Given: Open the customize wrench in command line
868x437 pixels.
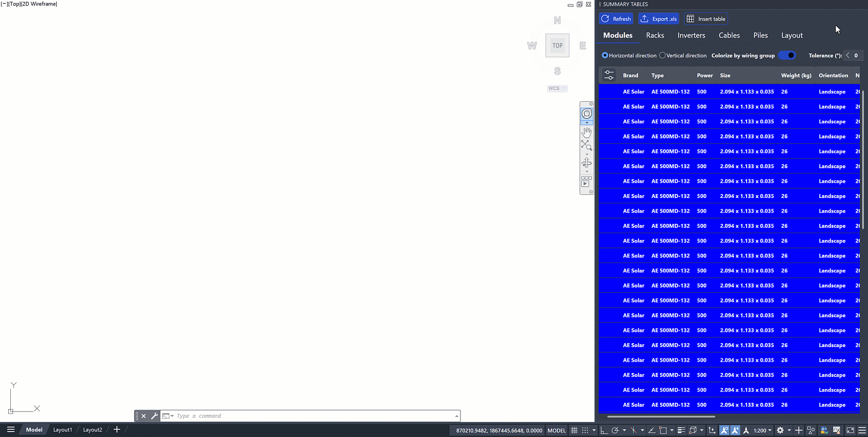Looking at the screenshot, I should (x=154, y=416).
